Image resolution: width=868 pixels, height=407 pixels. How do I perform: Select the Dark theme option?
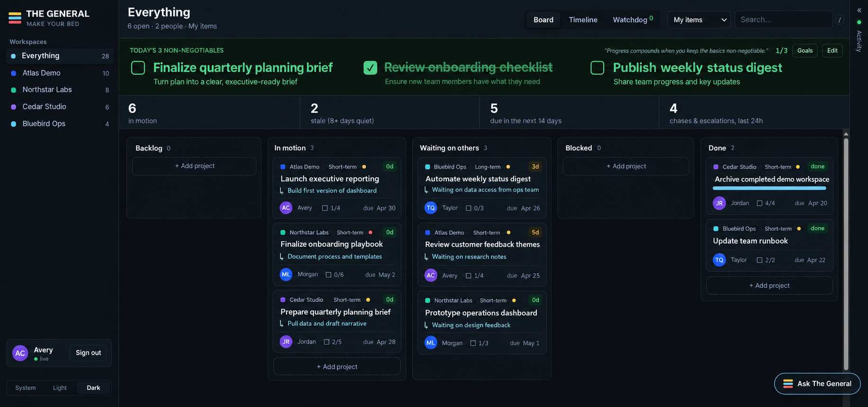tap(93, 388)
